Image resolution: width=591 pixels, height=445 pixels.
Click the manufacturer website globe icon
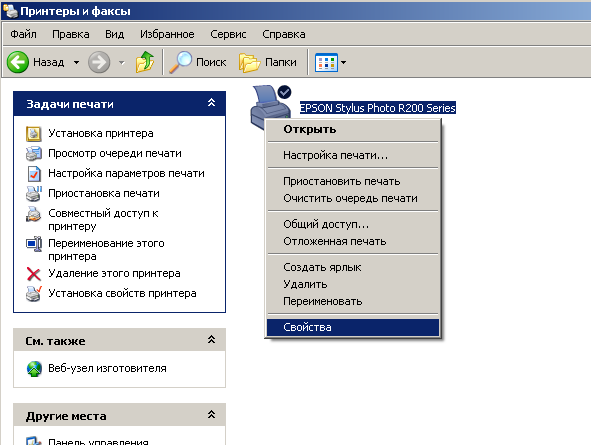(34, 369)
